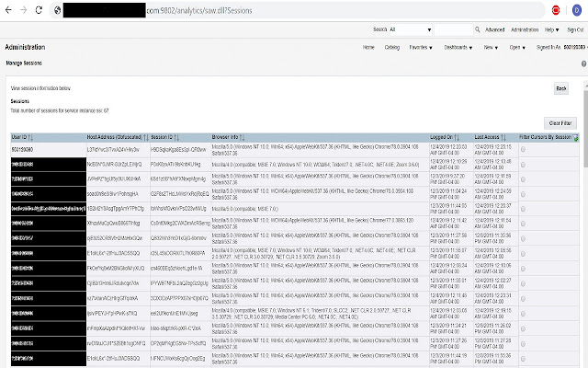Expand the Help dropdown menu

tap(551, 29)
